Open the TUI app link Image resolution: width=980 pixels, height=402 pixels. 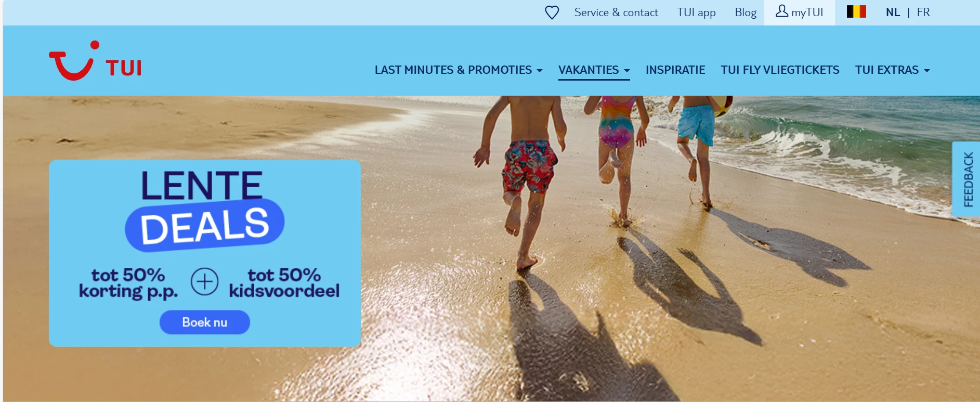click(696, 12)
